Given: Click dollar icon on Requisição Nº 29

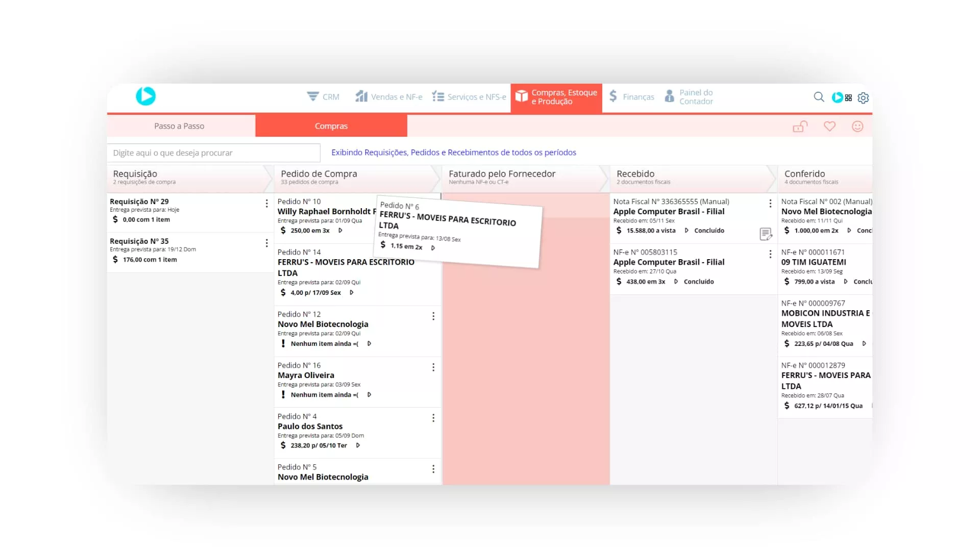Looking at the screenshot, I should [115, 219].
